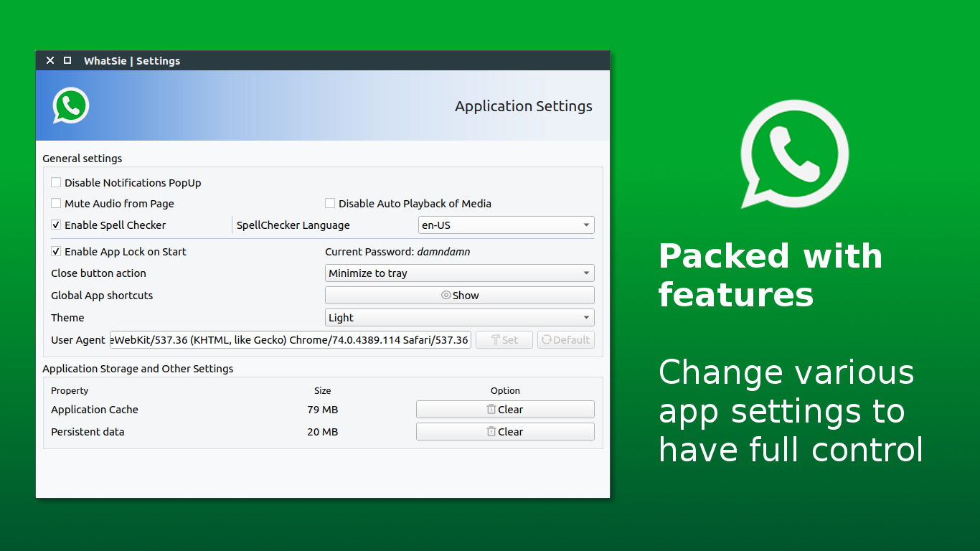Click the large WhatsApp logo on green background
The height and width of the screenshot is (551, 980).
tap(794, 154)
